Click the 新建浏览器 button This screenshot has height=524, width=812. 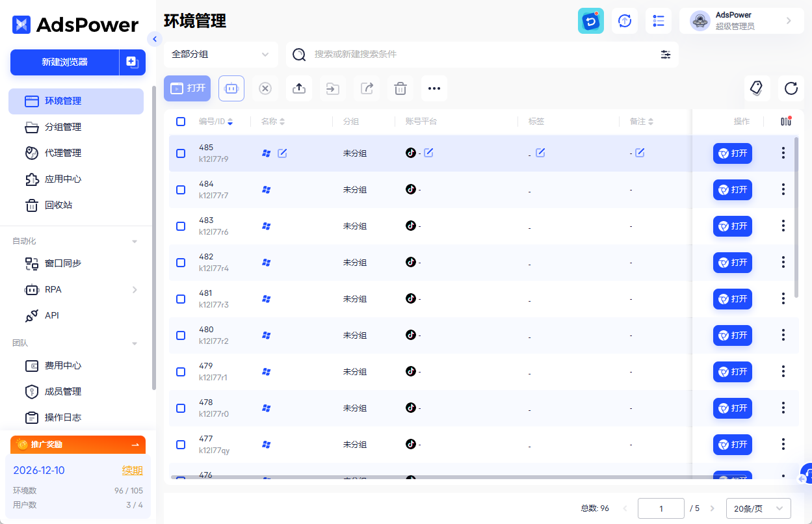[x=64, y=62]
